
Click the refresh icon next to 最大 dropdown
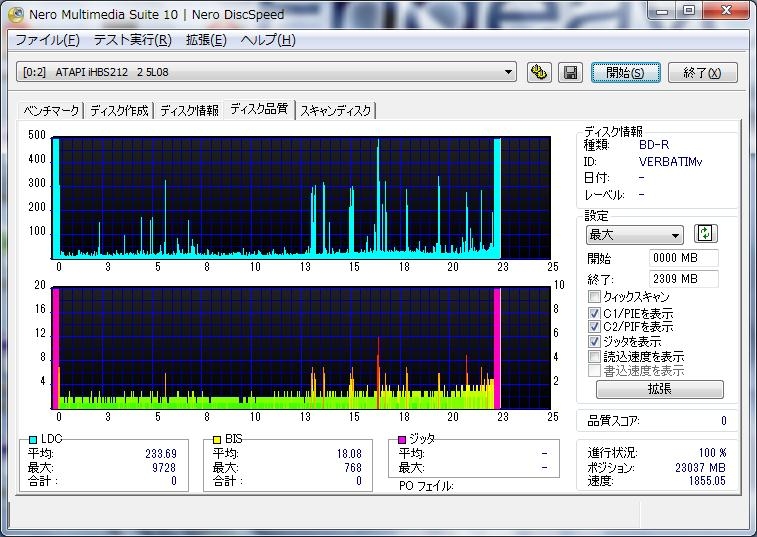[705, 234]
